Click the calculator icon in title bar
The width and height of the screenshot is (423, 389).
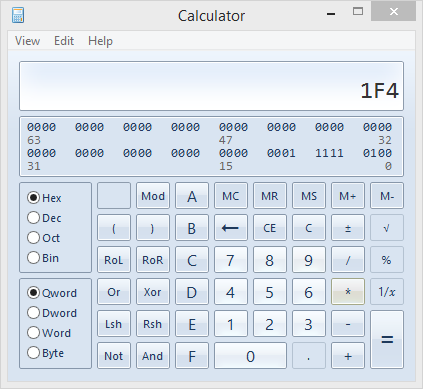click(x=18, y=15)
